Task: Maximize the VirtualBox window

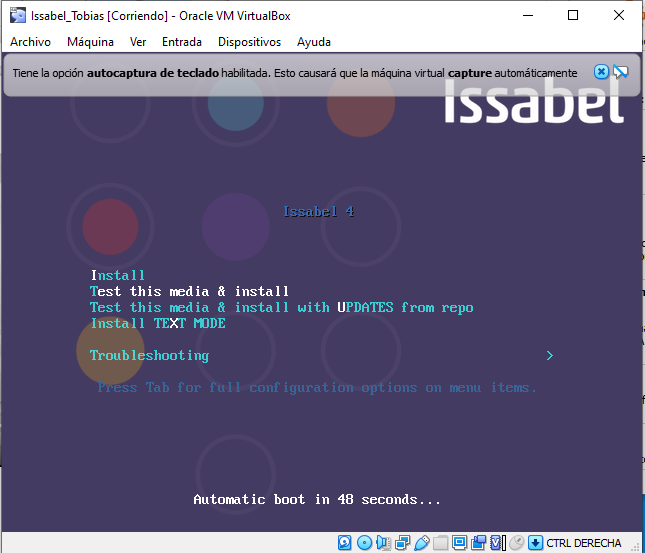Action: [573, 16]
